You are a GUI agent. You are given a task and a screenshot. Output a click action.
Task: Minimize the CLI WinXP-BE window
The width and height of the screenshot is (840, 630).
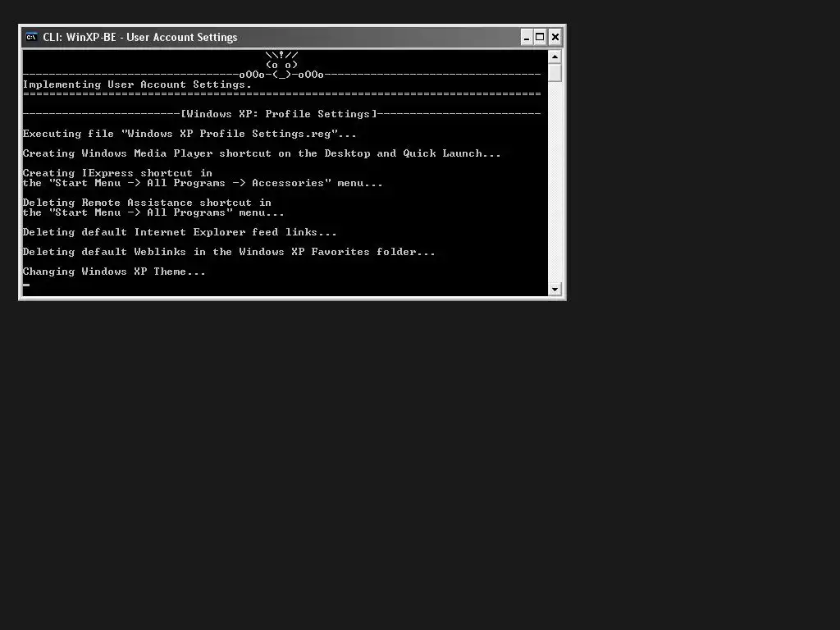pos(527,37)
